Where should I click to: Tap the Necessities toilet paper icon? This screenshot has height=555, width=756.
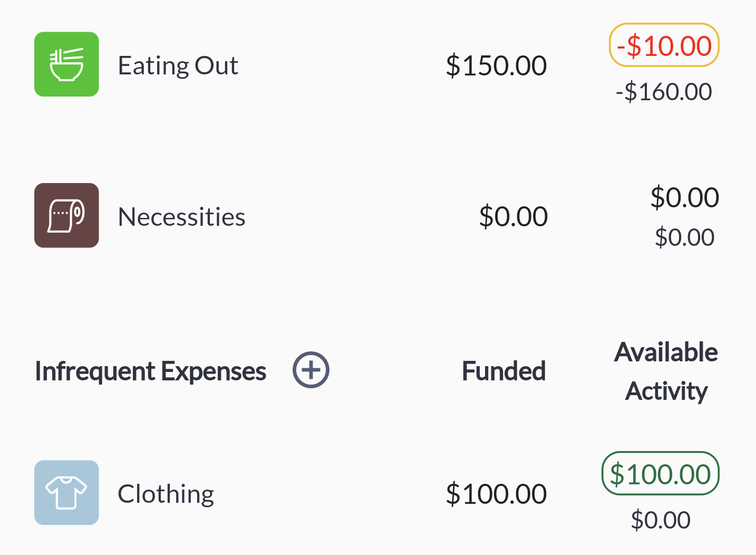(66, 215)
